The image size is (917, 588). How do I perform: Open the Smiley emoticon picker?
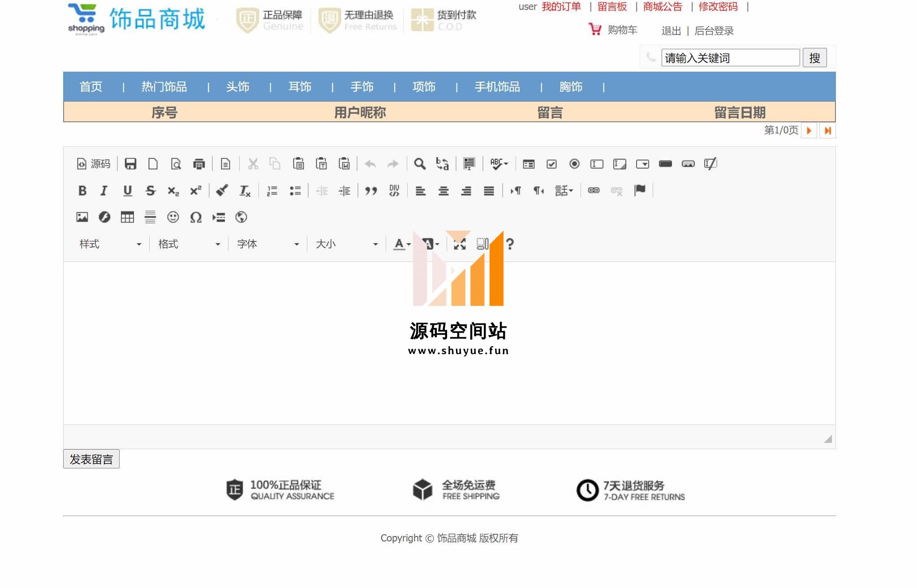click(173, 218)
